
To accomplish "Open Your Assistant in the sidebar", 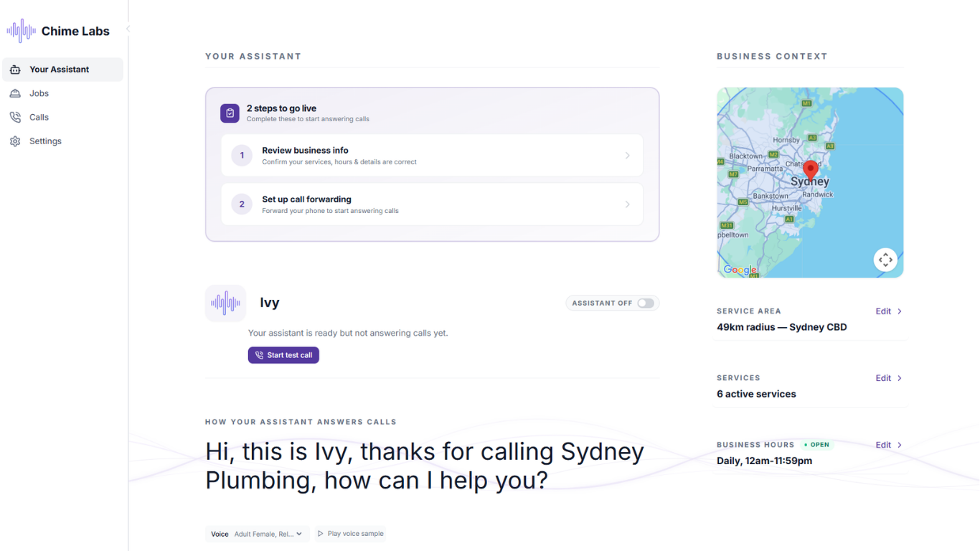I will [x=63, y=70].
